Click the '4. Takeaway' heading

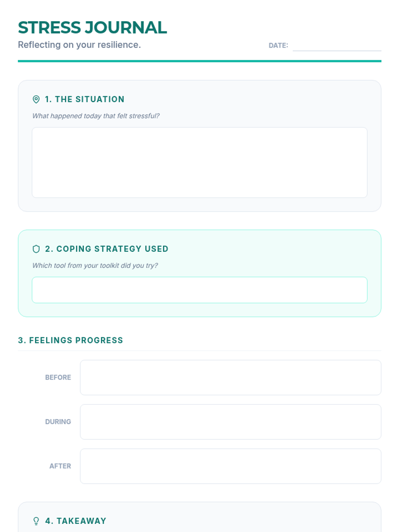[76, 521]
